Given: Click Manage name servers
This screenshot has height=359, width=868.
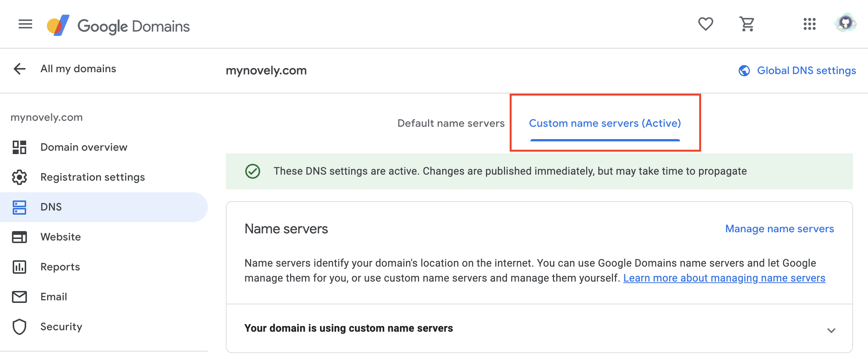Looking at the screenshot, I should coord(779,228).
